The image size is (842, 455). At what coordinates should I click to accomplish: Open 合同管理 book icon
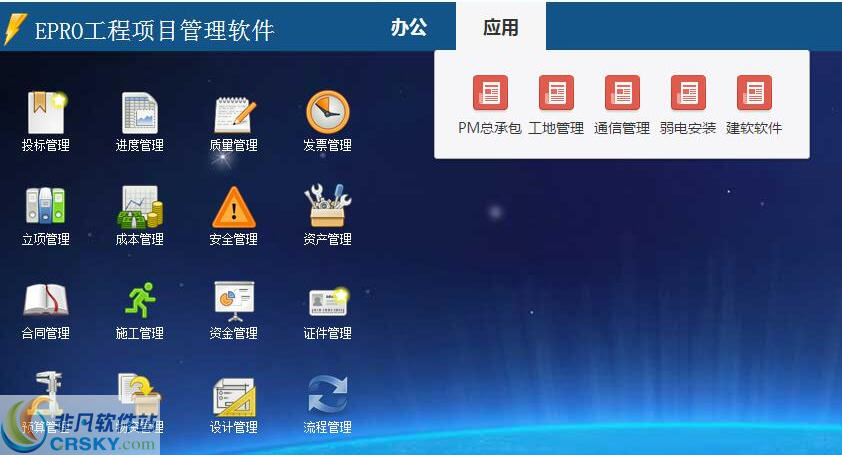point(46,300)
